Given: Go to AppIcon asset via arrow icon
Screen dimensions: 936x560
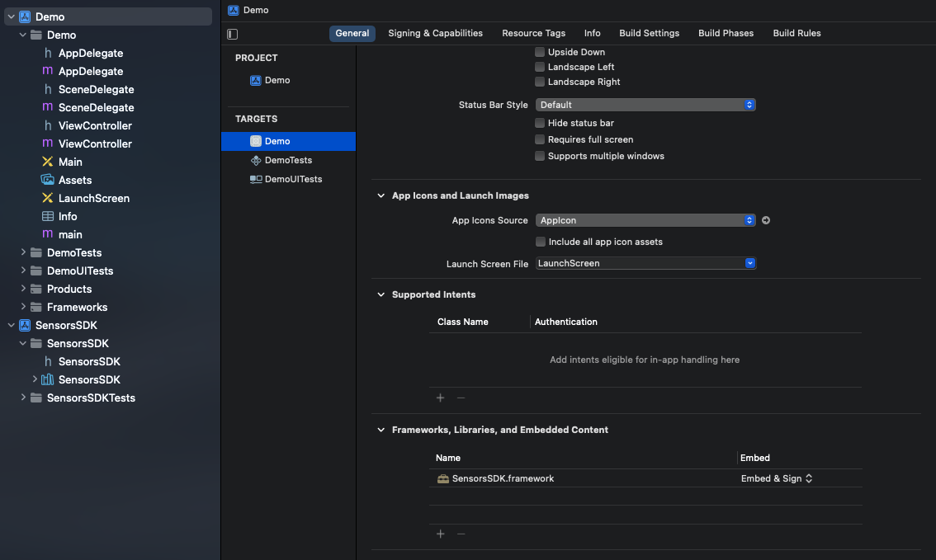Looking at the screenshot, I should [x=766, y=220].
